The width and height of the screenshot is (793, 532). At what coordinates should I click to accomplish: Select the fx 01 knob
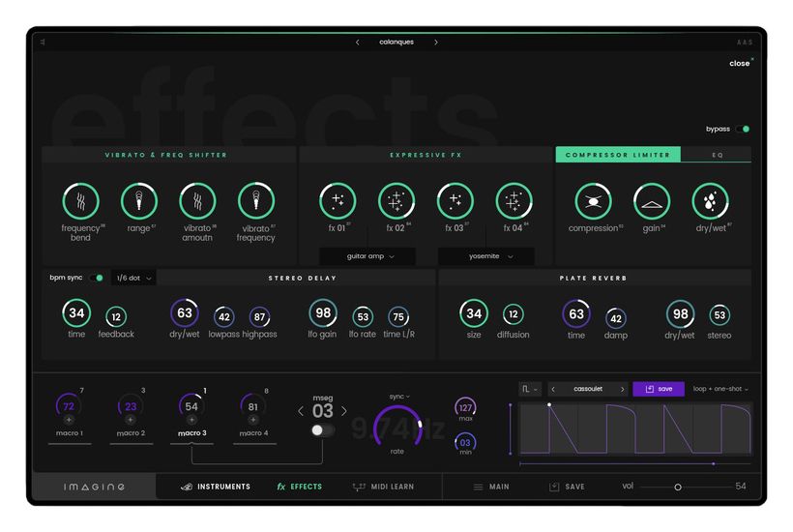click(x=338, y=201)
